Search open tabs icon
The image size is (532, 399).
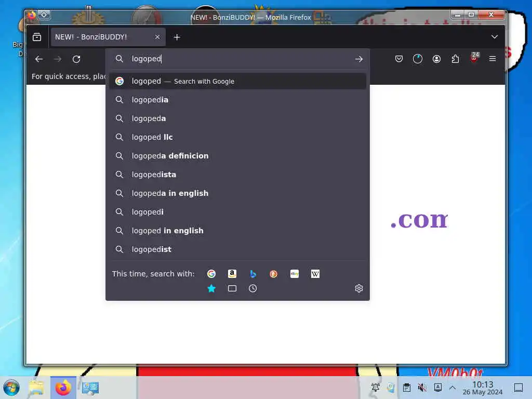point(232,288)
